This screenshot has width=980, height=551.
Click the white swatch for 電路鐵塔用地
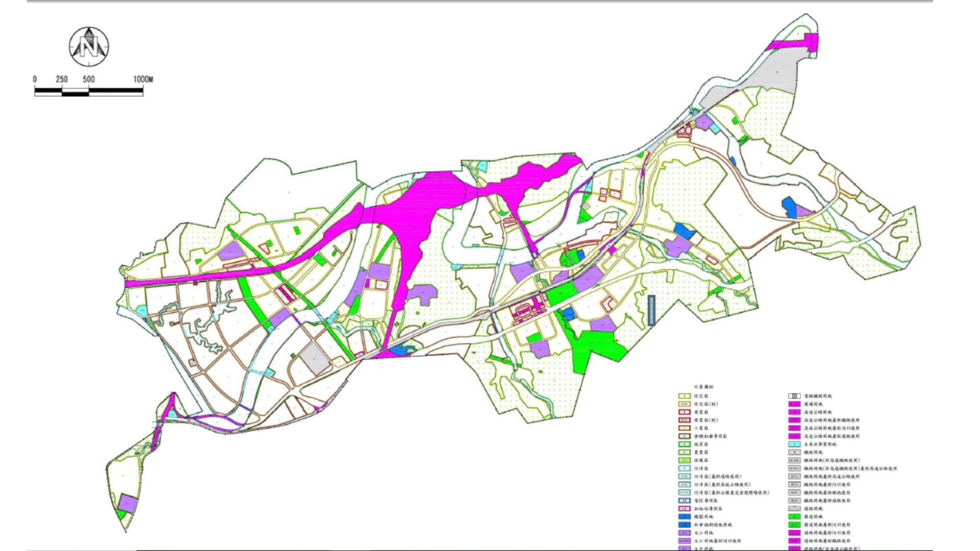click(x=794, y=396)
